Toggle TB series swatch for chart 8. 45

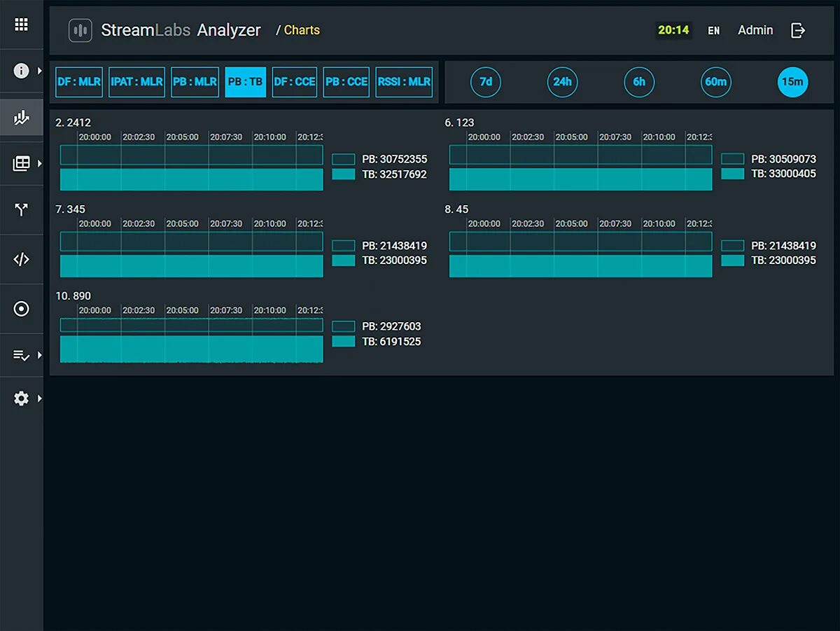click(732, 261)
